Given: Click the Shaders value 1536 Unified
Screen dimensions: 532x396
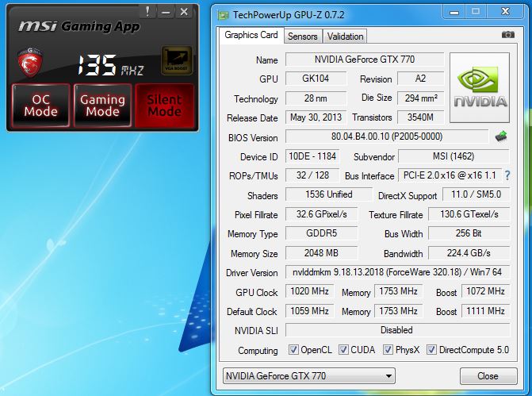Looking at the screenshot, I should [329, 194].
